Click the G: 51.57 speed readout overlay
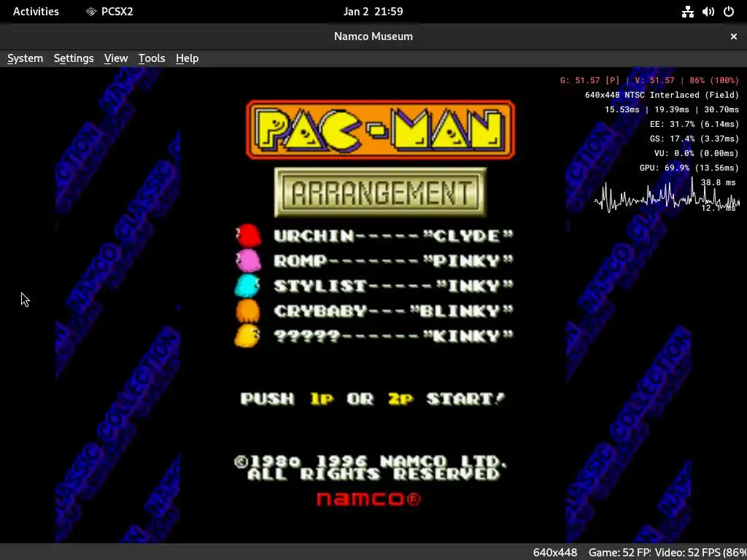 pyautogui.click(x=649, y=80)
